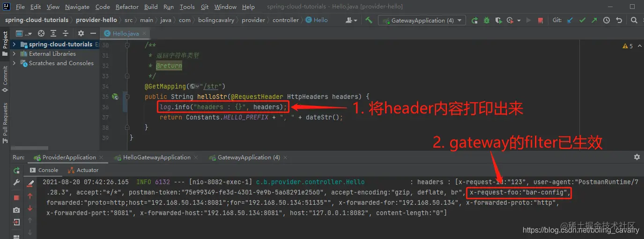Open the Git menu
Screen dimensions: 644x239
pos(205,7)
